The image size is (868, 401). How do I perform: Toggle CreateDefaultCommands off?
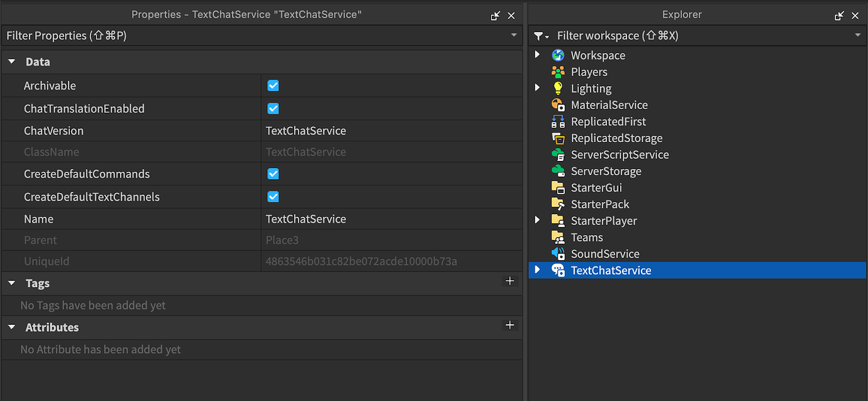tap(272, 174)
